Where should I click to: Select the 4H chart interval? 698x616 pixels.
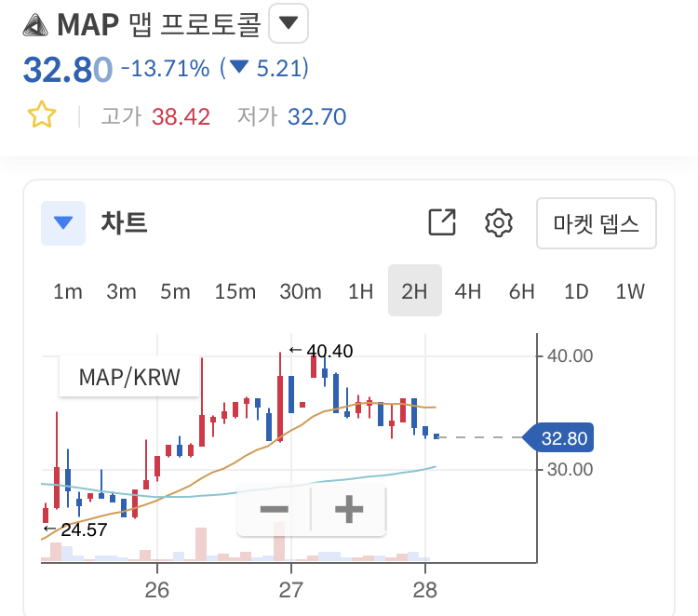point(468,291)
